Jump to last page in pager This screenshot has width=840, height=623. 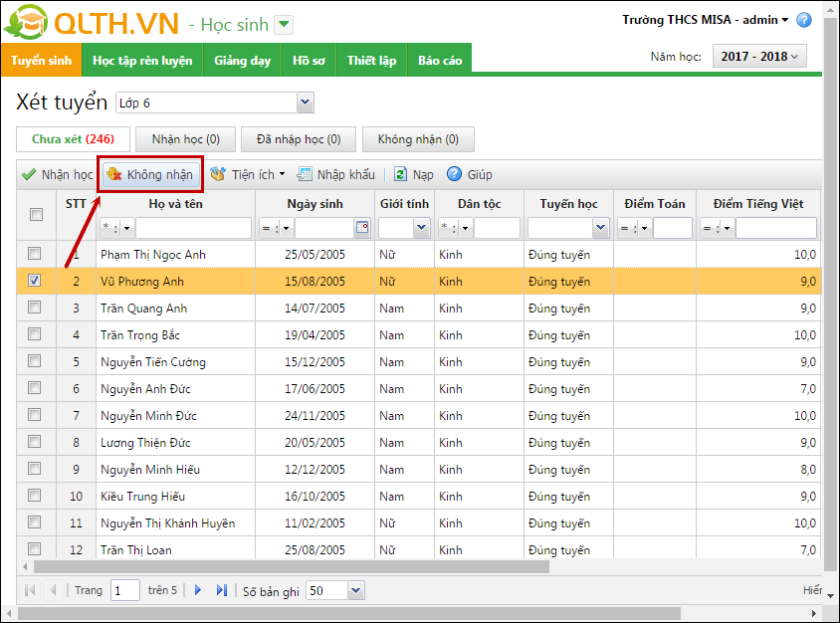[x=221, y=590]
